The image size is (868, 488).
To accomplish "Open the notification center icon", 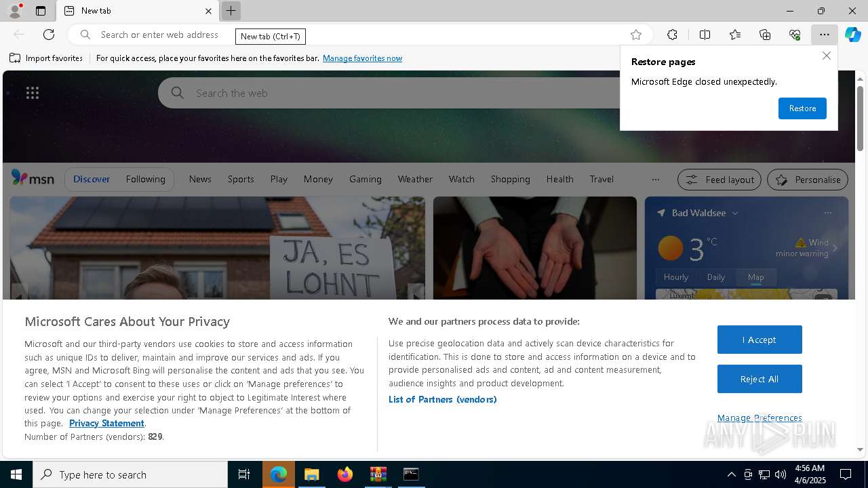I will click(846, 474).
